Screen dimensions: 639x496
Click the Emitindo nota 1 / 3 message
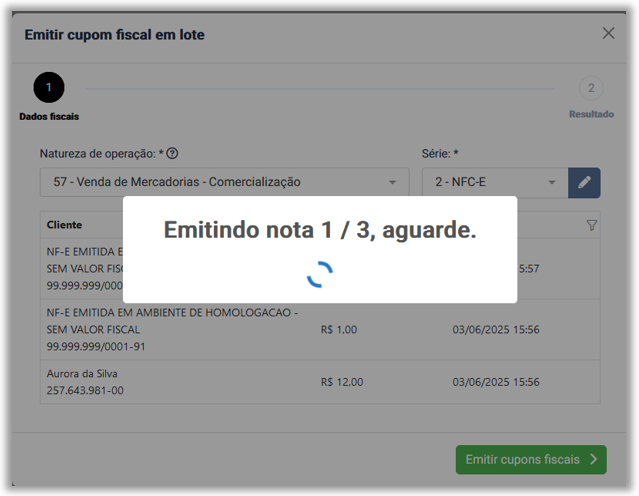point(319,230)
